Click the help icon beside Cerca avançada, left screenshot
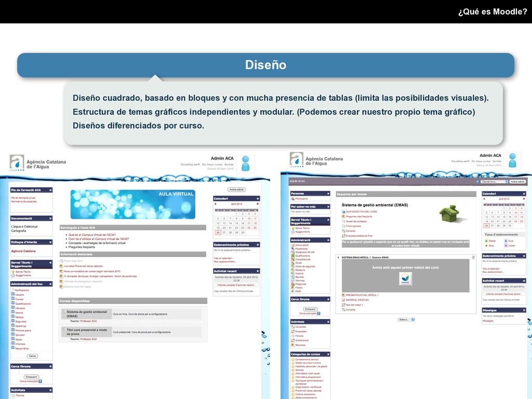 click(40, 381)
